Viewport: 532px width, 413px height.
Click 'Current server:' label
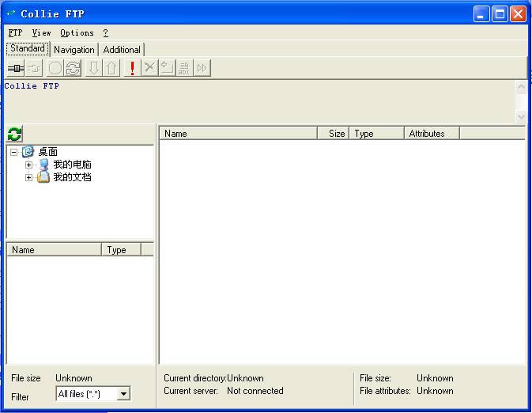[191, 391]
